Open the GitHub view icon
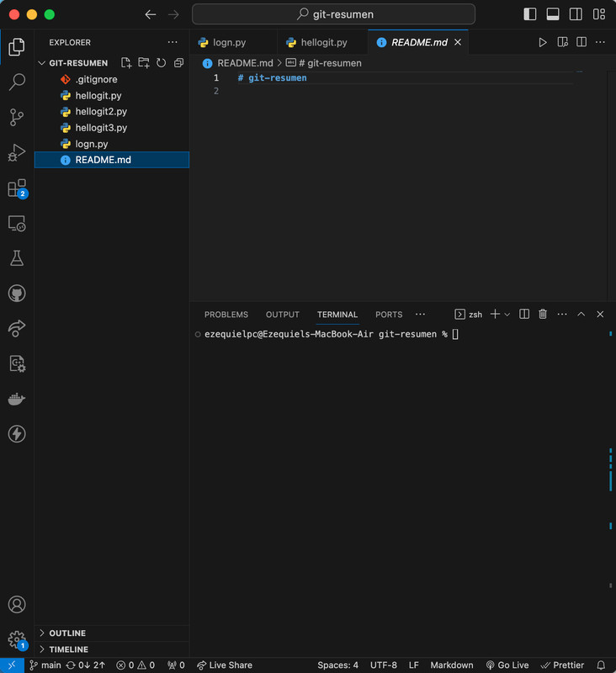Viewport: 616px width, 673px height. pyautogui.click(x=17, y=294)
